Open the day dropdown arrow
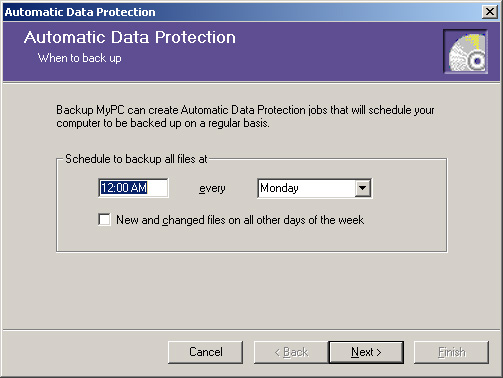503x378 pixels. 362,188
